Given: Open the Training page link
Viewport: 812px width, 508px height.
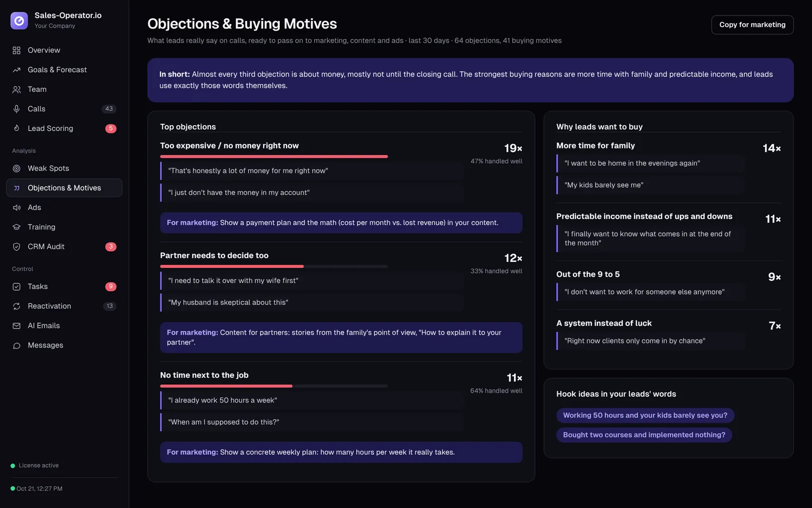Looking at the screenshot, I should [64, 227].
